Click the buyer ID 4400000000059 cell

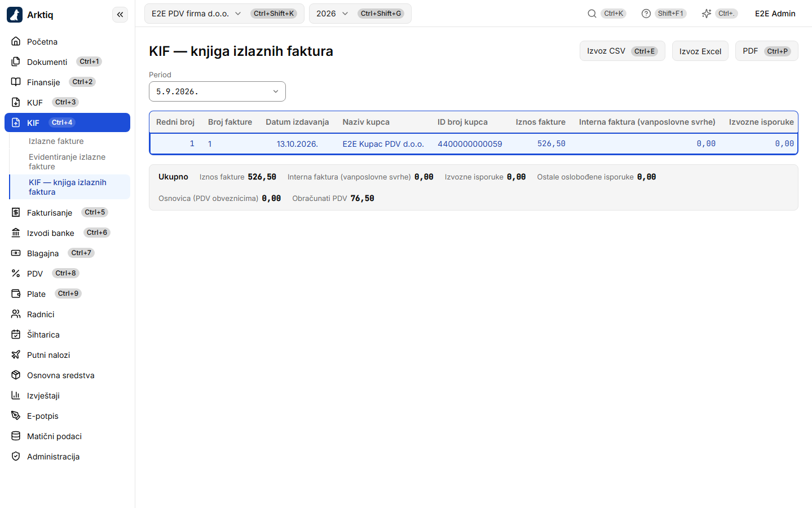click(x=470, y=144)
